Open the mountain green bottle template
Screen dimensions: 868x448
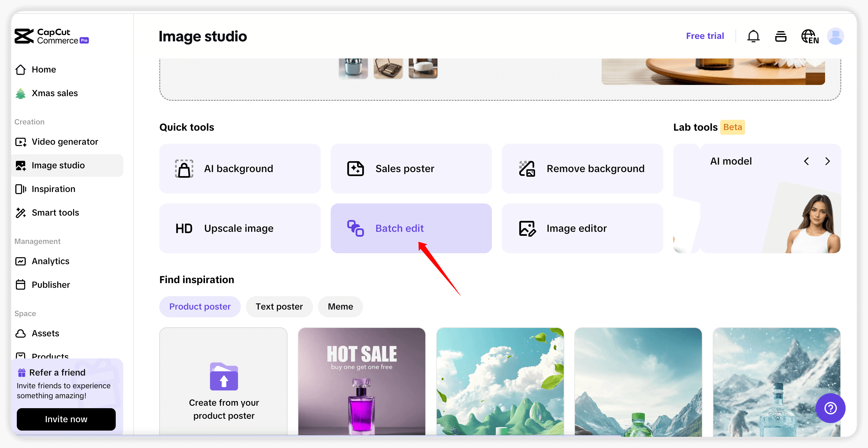click(638, 382)
